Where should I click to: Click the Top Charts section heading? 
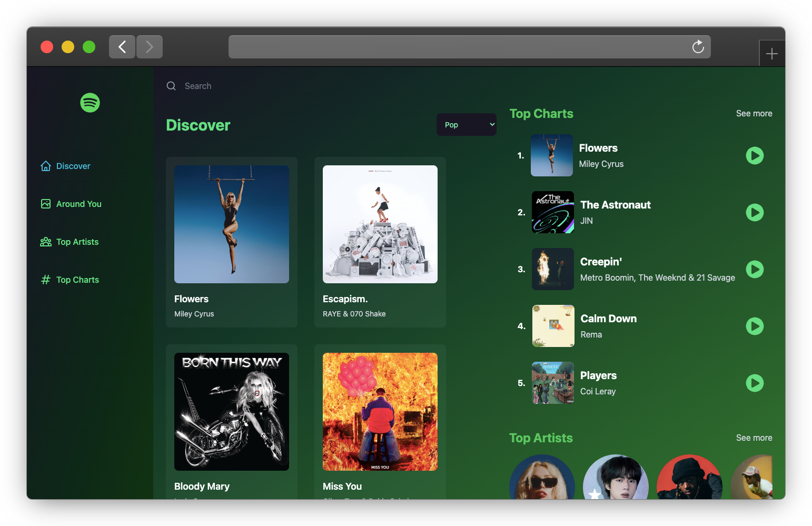point(541,114)
